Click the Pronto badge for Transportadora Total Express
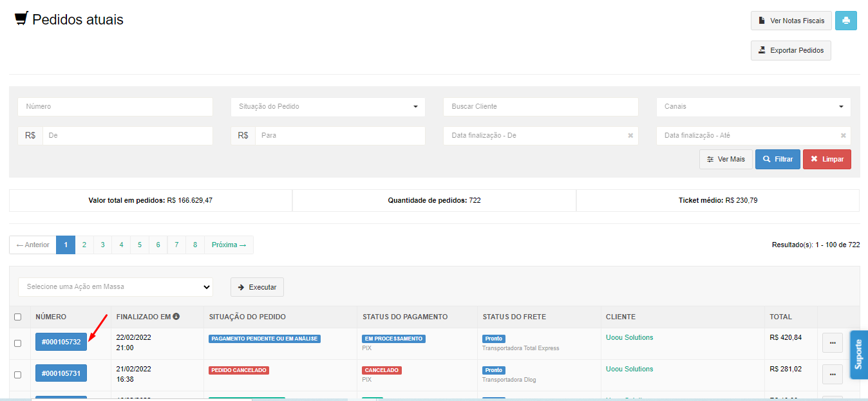 point(494,339)
